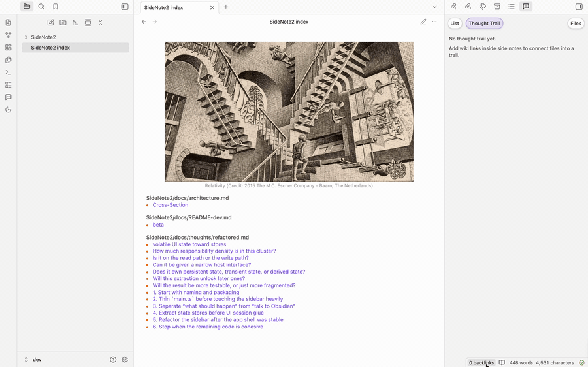Viewport: 588px width, 367px height.
Task: Open the side notes comment panel tab
Action: click(526, 7)
